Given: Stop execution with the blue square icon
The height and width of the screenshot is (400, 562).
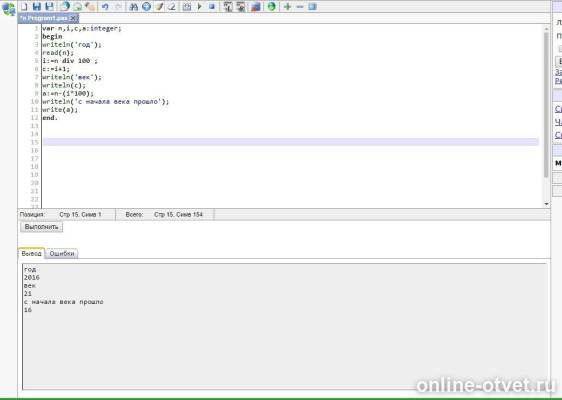Looking at the screenshot, I should click(212, 6).
